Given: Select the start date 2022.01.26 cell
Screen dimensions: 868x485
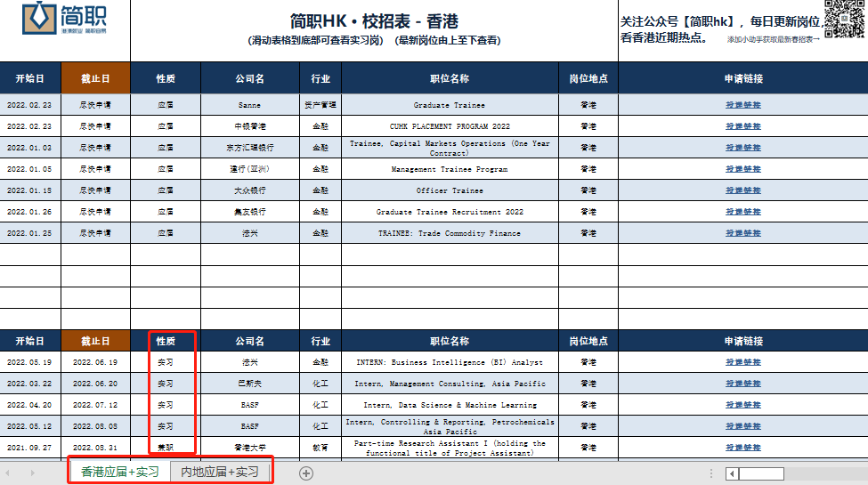Looking at the screenshot, I should (x=30, y=212).
